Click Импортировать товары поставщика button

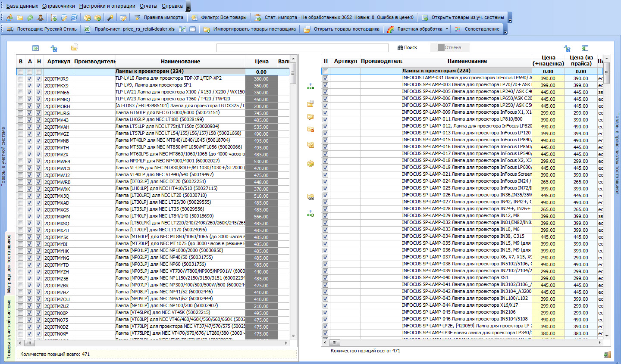click(250, 29)
